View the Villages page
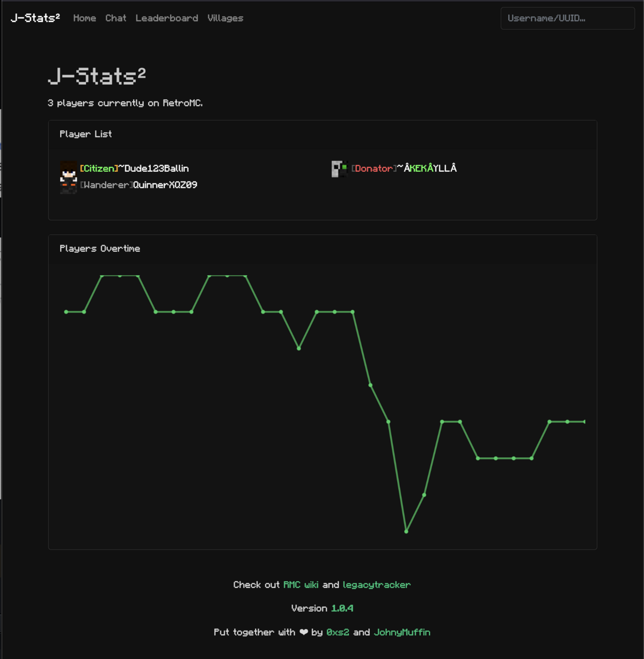The height and width of the screenshot is (659, 644). pos(225,18)
